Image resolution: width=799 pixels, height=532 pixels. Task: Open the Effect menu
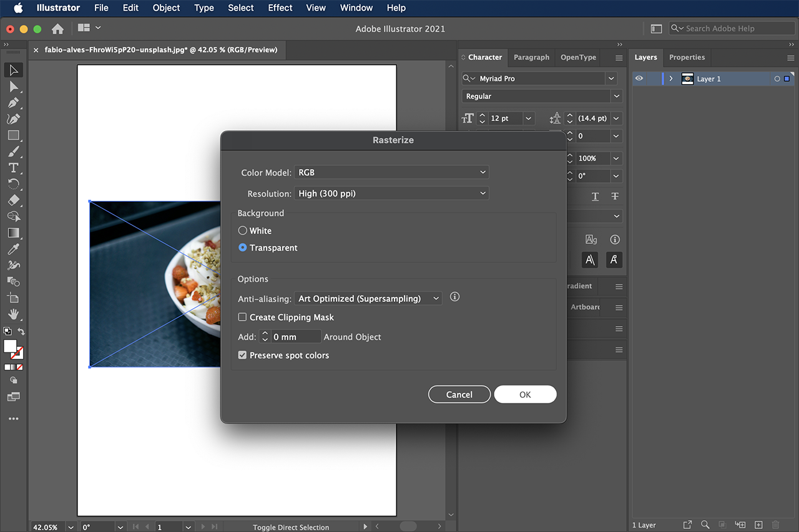tap(280, 8)
